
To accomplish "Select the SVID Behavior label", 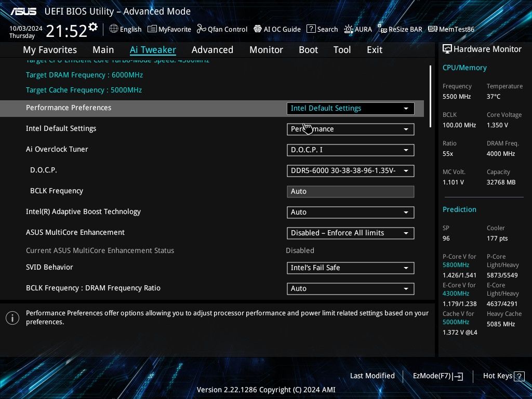I will point(49,267).
